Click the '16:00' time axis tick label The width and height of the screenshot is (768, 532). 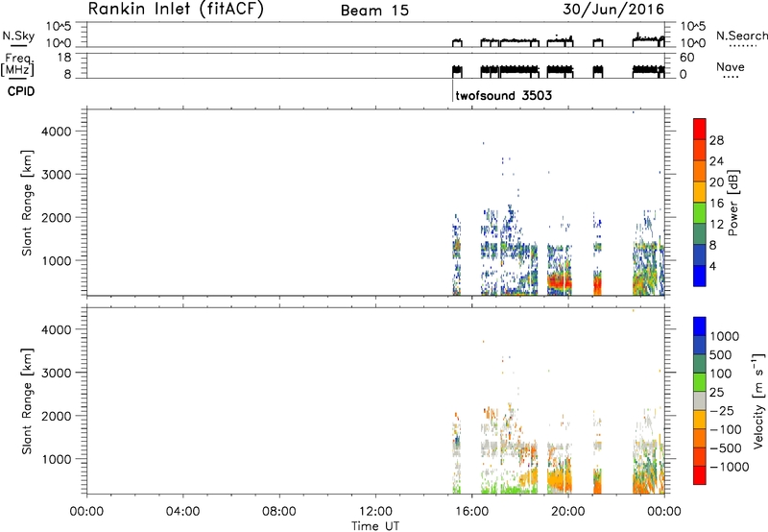[x=471, y=512]
